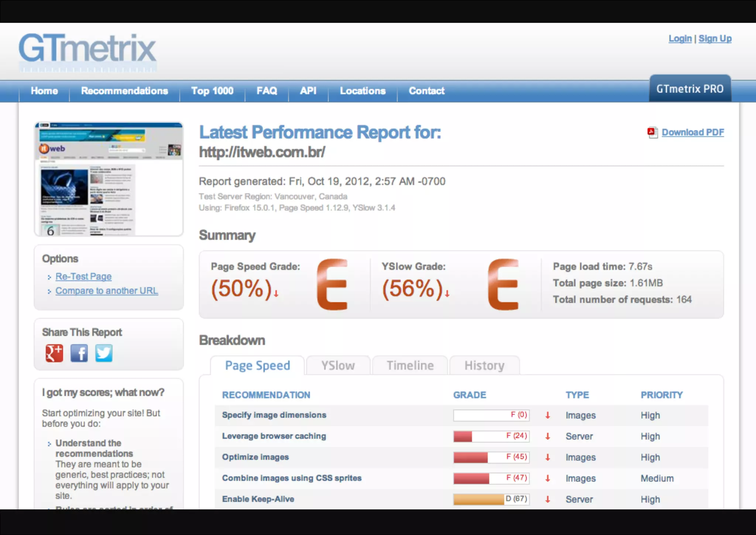Expand Leverage browser caching recommendation
The width and height of the screenshot is (756, 535).
[274, 436]
